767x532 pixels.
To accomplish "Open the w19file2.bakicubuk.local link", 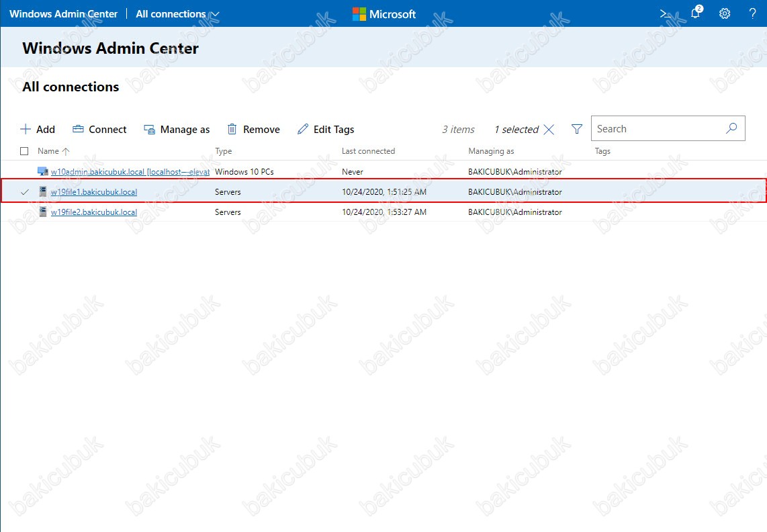I will (94, 212).
